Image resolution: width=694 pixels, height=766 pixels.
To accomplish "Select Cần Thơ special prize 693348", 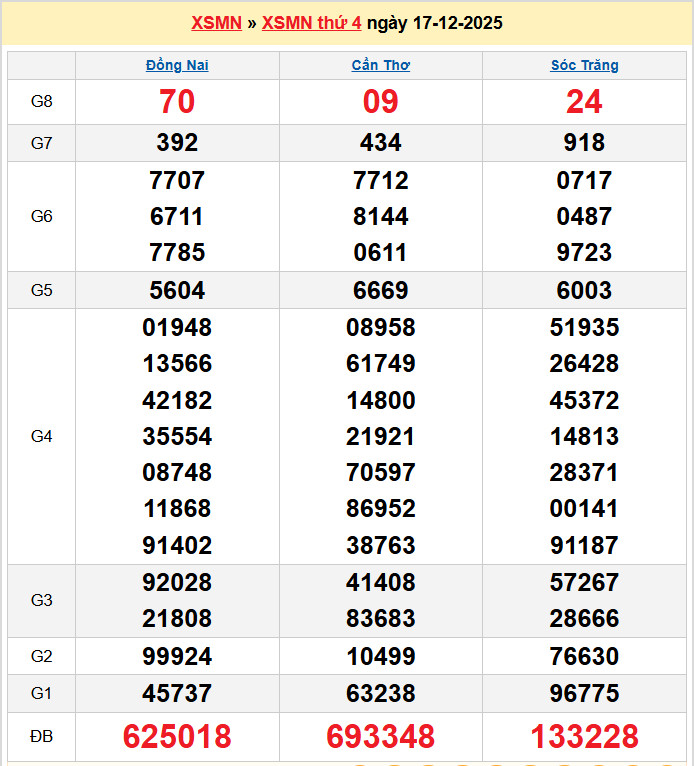I will (380, 737).
